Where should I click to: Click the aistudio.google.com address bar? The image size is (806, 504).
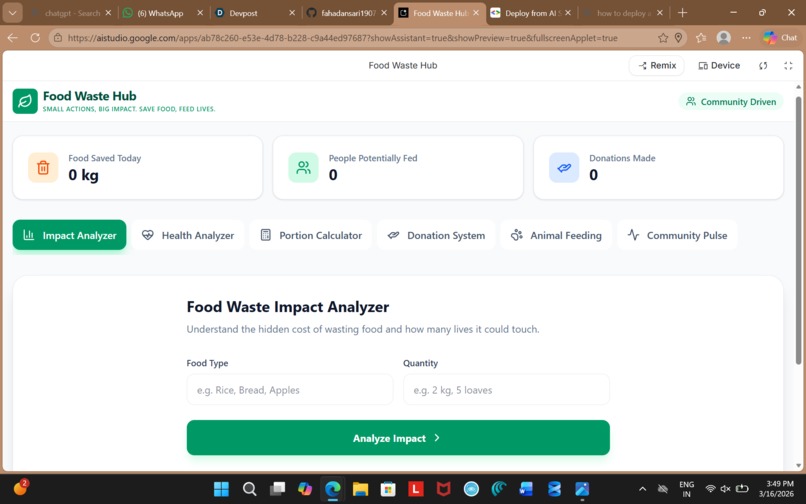click(342, 38)
